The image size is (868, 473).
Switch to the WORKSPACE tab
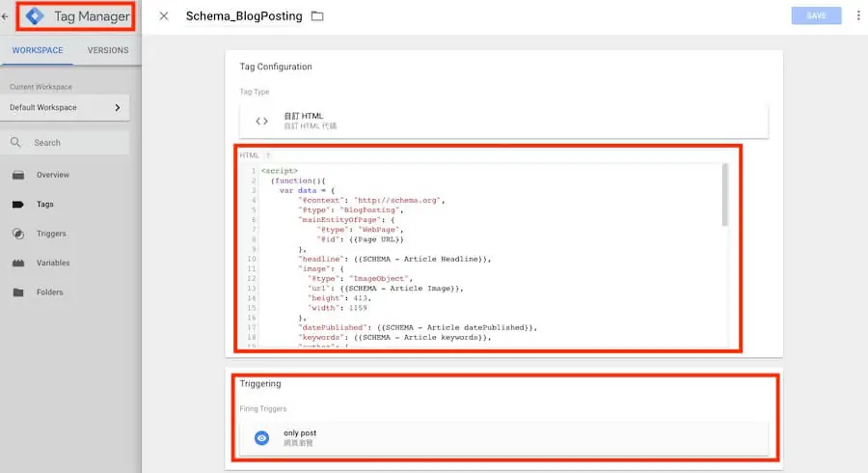(x=38, y=50)
